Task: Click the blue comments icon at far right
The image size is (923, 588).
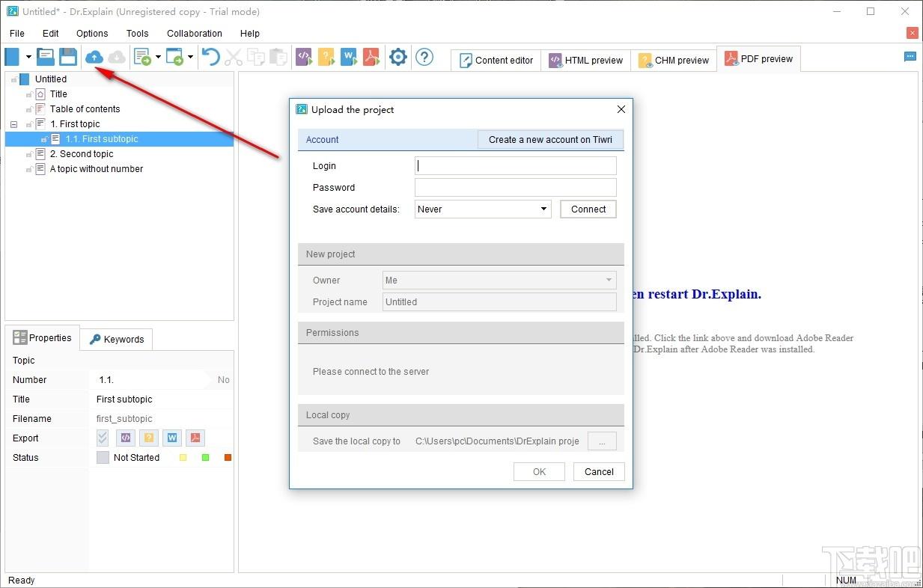Action: click(x=910, y=56)
